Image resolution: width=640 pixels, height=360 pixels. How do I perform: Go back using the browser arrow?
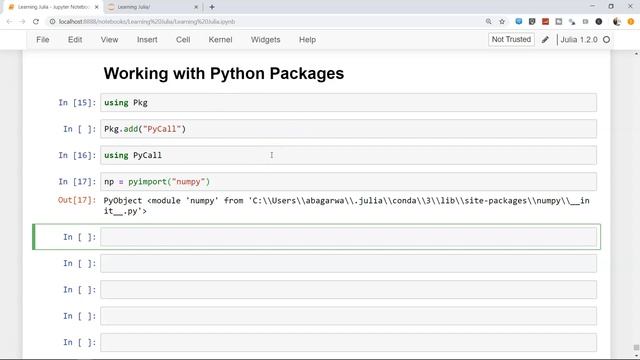9,22
